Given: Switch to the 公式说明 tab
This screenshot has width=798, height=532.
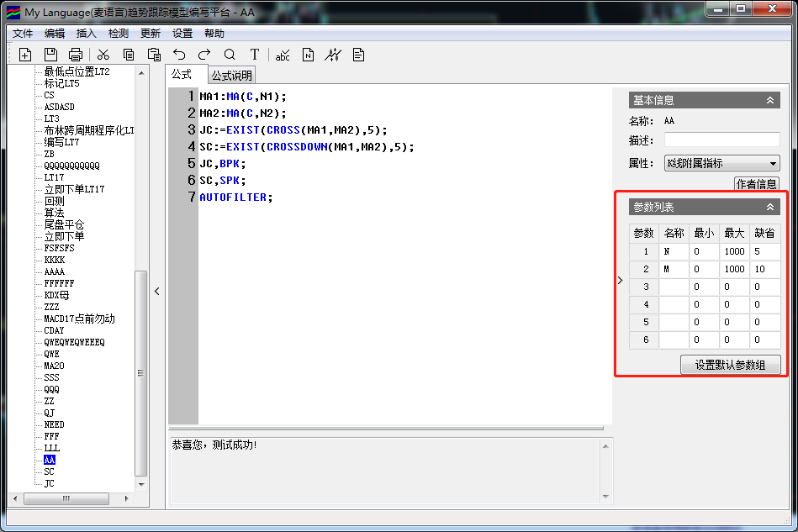Looking at the screenshot, I should [x=231, y=76].
